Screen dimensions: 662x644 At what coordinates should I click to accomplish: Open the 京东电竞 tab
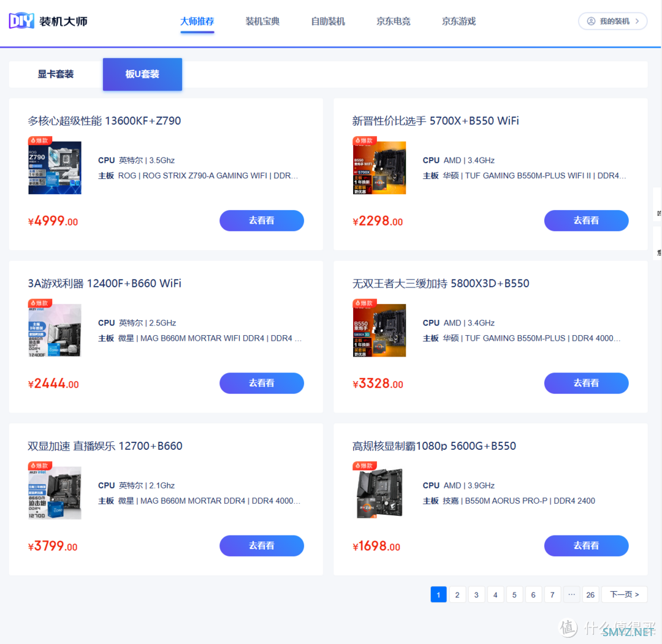click(394, 21)
